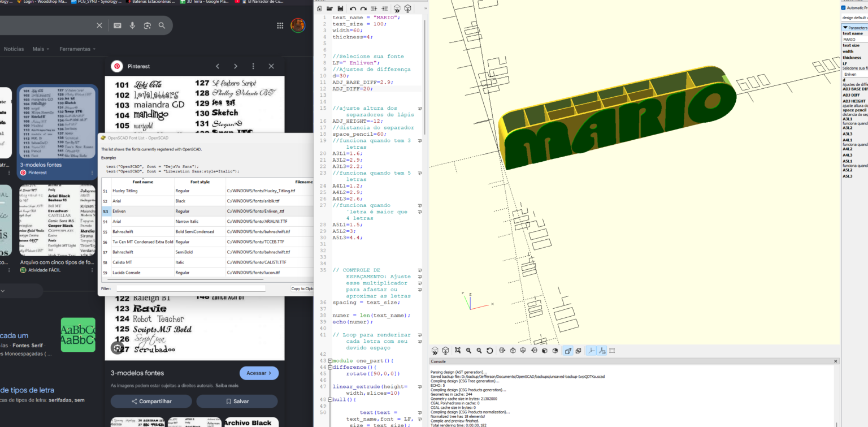Click the Filename column header
This screenshot has height=427, width=868.
tap(304, 182)
